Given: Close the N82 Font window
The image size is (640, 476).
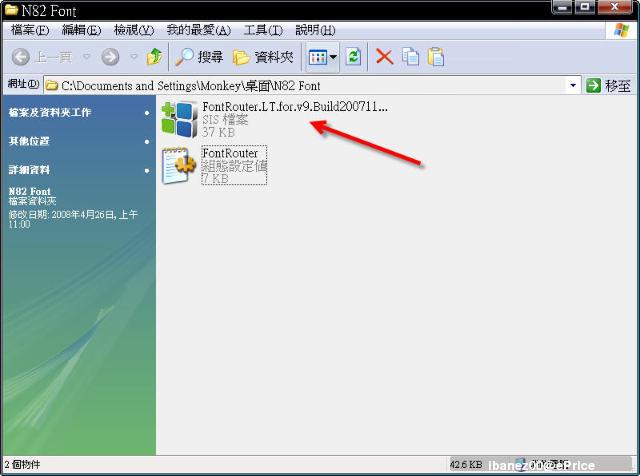Looking at the screenshot, I should [x=615, y=7].
